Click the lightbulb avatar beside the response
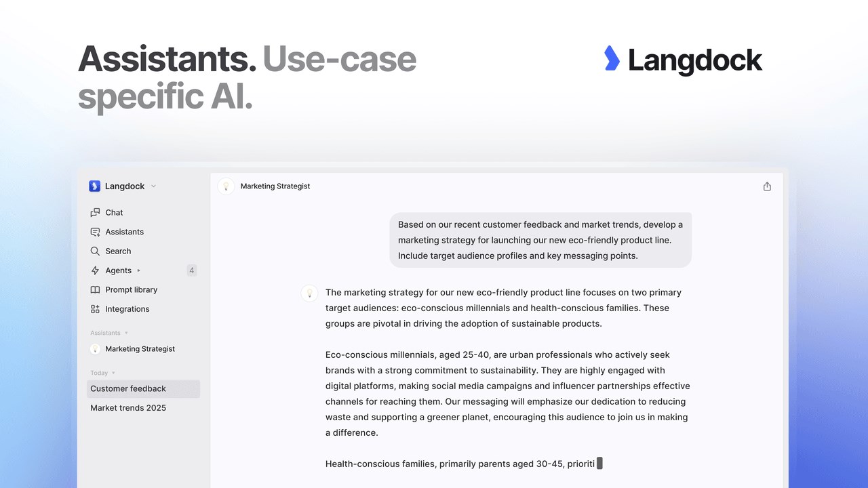 pyautogui.click(x=309, y=293)
